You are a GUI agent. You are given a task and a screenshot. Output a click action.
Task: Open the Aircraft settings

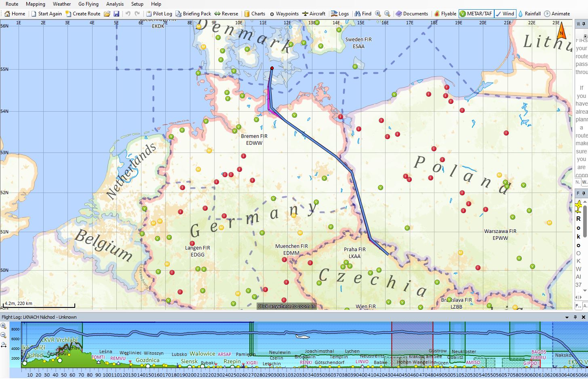click(x=314, y=14)
